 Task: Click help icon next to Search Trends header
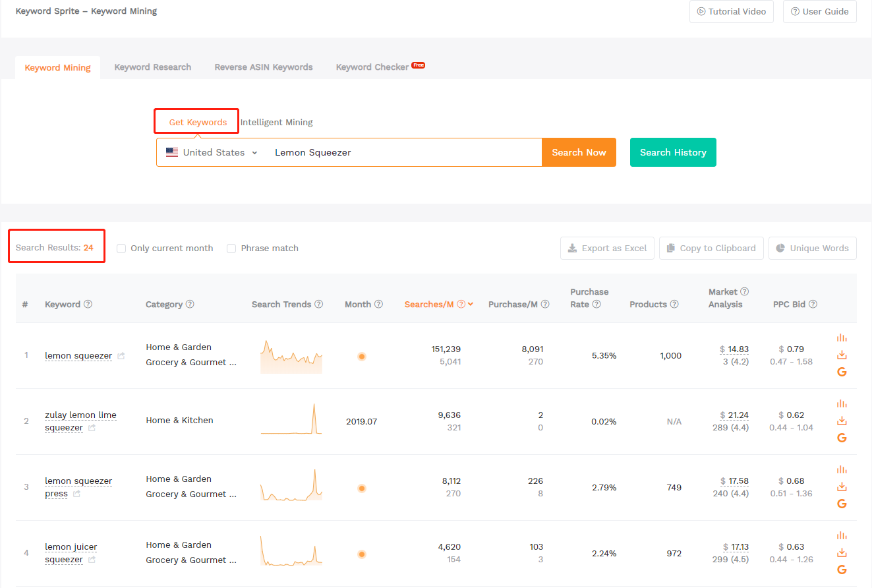(x=319, y=305)
